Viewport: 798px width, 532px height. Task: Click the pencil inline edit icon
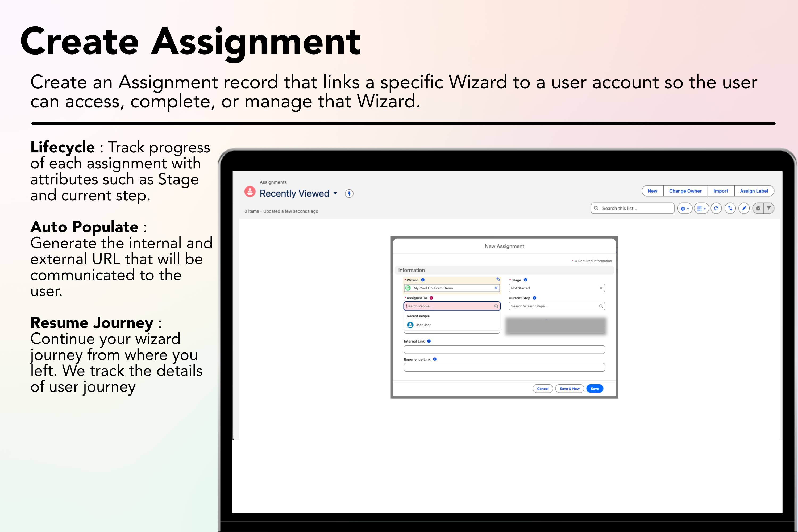tap(744, 208)
